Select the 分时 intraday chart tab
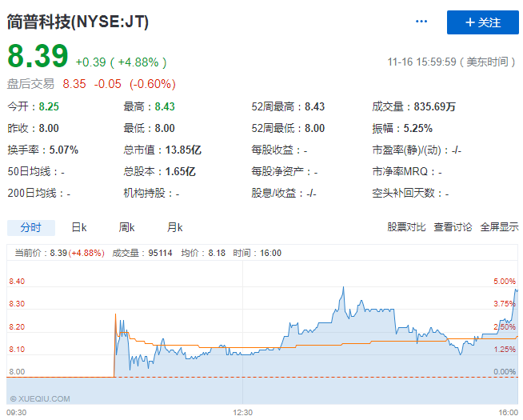The height and width of the screenshot is (420, 523). pos(31,227)
